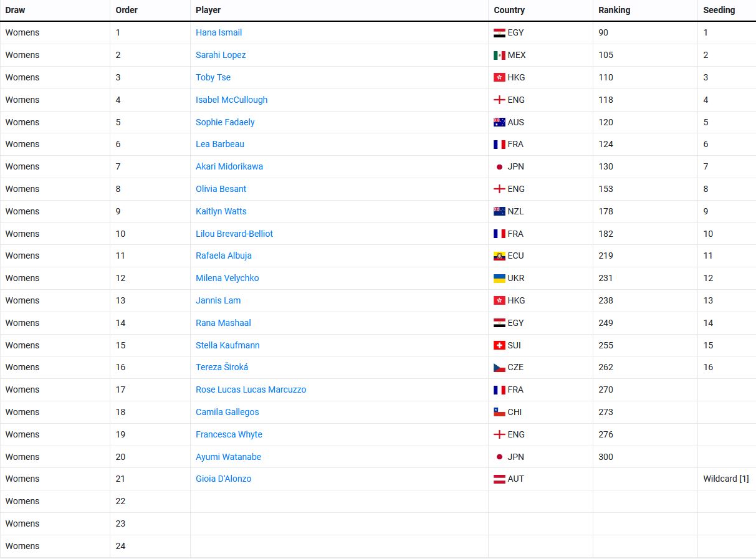Click the Chile flag icon next to CHI

pyautogui.click(x=499, y=412)
